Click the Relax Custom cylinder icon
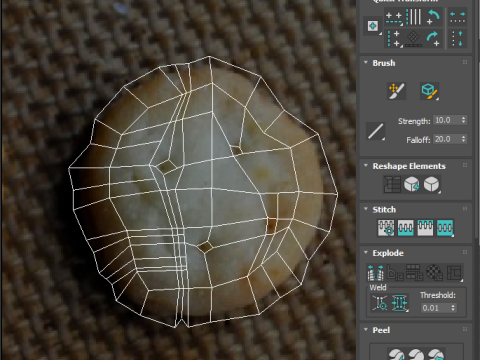480x360 pixels. 431,184
